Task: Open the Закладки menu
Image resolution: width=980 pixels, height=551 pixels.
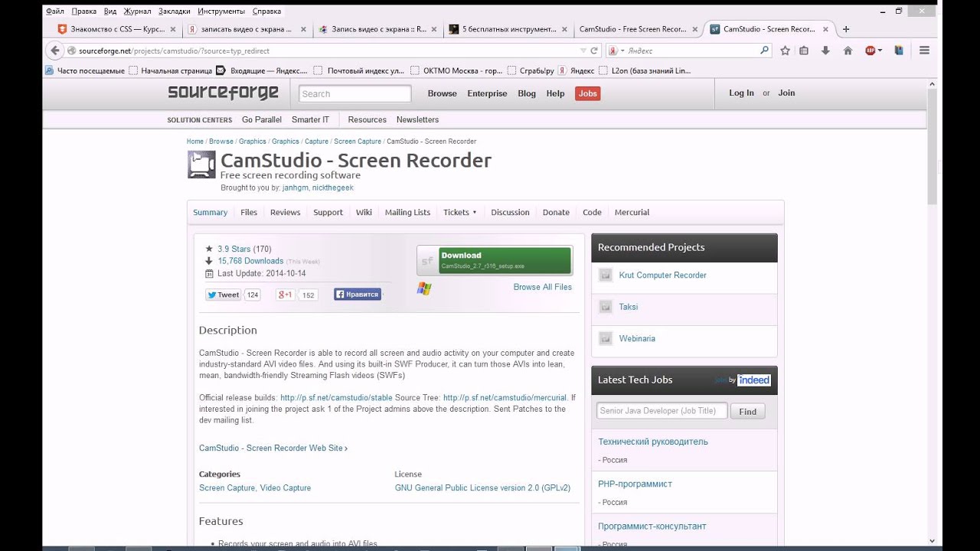Action: pos(175,11)
